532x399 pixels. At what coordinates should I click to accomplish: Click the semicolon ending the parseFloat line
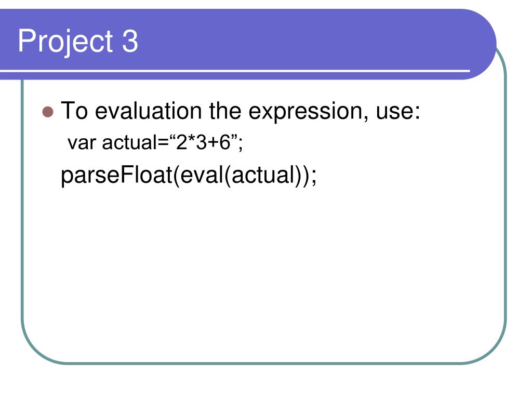click(x=314, y=177)
